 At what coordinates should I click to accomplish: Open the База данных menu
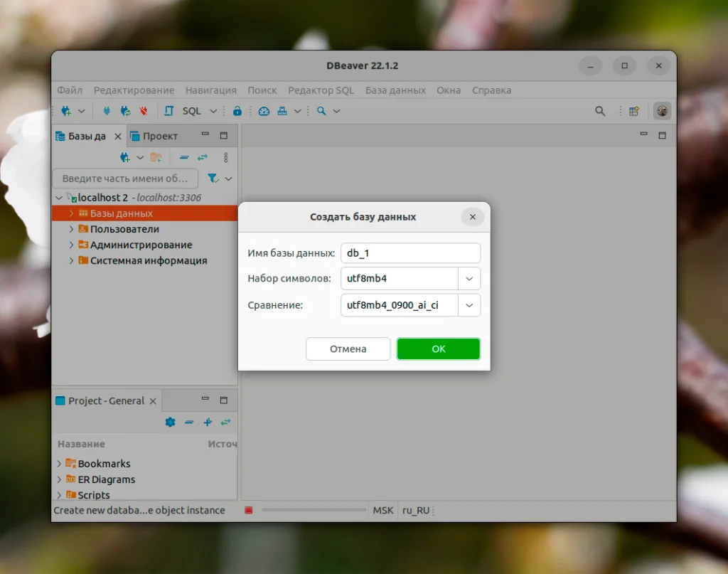click(x=395, y=90)
